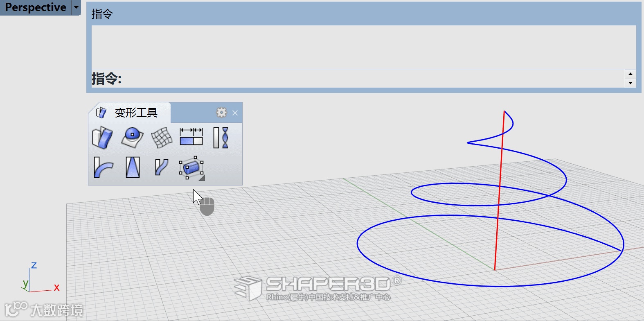Close the 变形工具 toolbar panel
The image size is (644, 321).
tap(235, 113)
